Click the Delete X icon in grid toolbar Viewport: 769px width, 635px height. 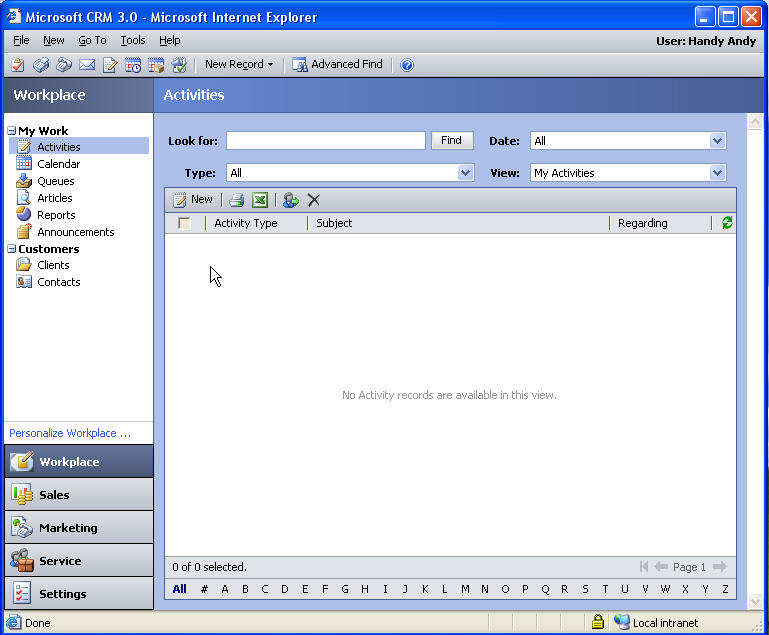[x=313, y=200]
